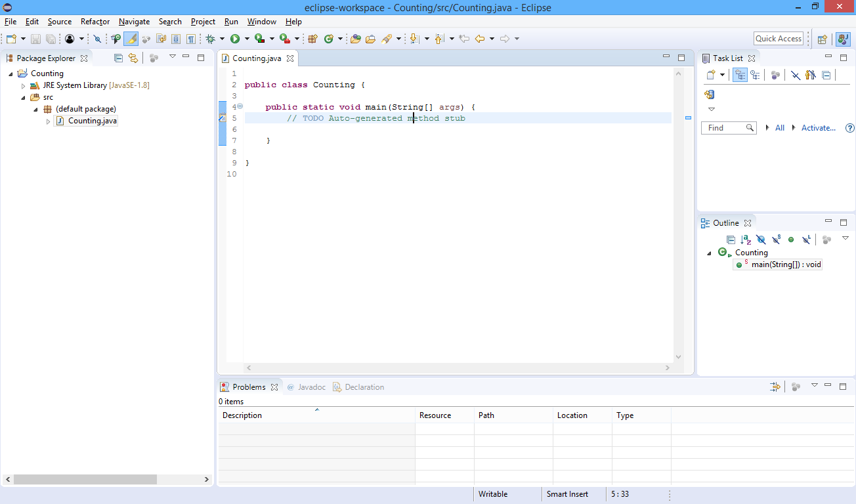856x504 pixels.
Task: Collapse All in Outline view
Action: pos(731,240)
